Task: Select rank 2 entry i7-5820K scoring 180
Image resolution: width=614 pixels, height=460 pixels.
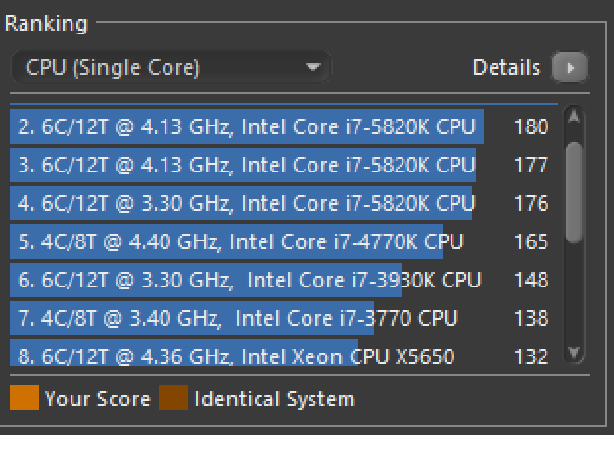Action: click(284, 126)
